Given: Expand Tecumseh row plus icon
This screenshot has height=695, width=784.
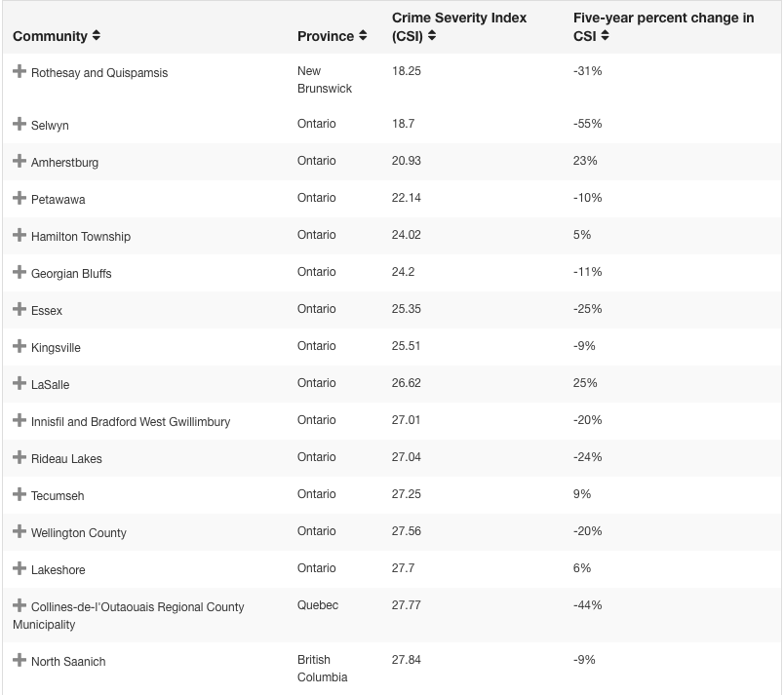Looking at the screenshot, I should pyautogui.click(x=20, y=495).
